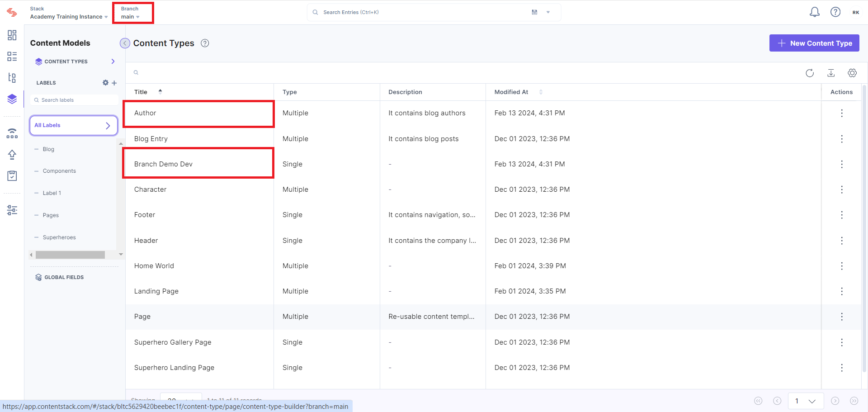
Task: Go to the first page
Action: click(x=758, y=401)
